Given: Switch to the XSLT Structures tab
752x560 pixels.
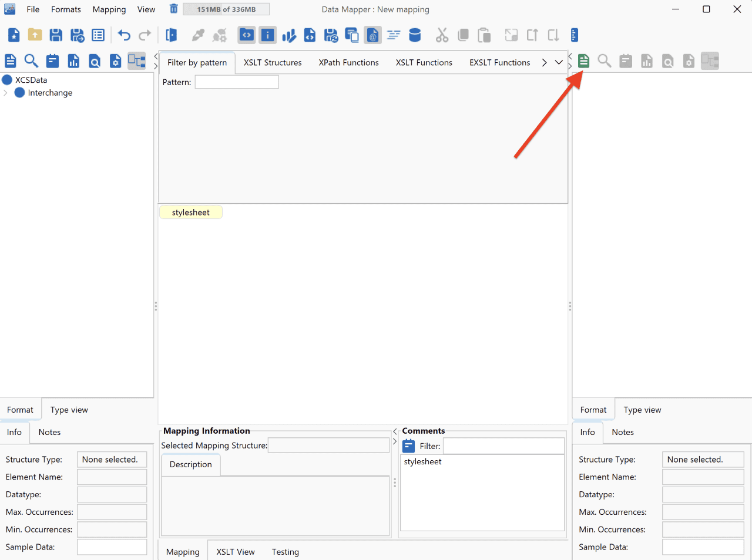Looking at the screenshot, I should click(273, 62).
